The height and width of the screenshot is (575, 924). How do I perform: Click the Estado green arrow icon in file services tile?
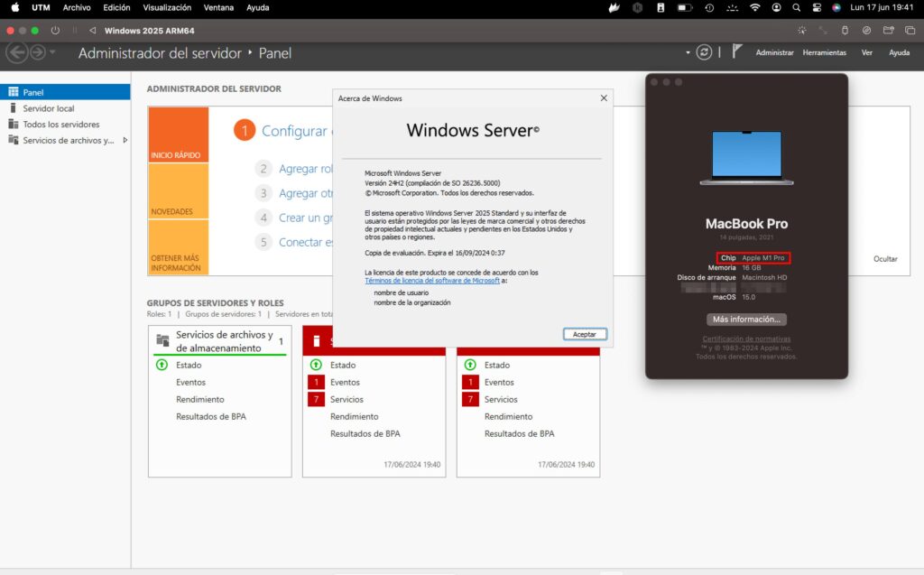click(162, 365)
